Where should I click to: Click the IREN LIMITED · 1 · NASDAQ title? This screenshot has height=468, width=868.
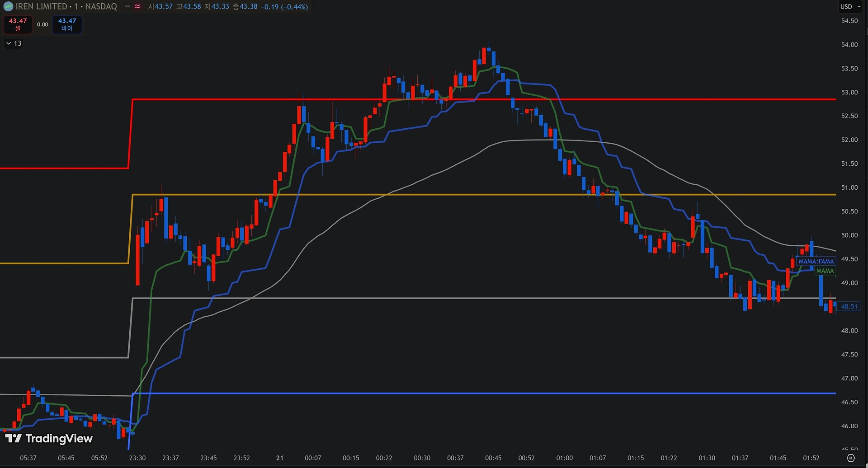pos(66,7)
